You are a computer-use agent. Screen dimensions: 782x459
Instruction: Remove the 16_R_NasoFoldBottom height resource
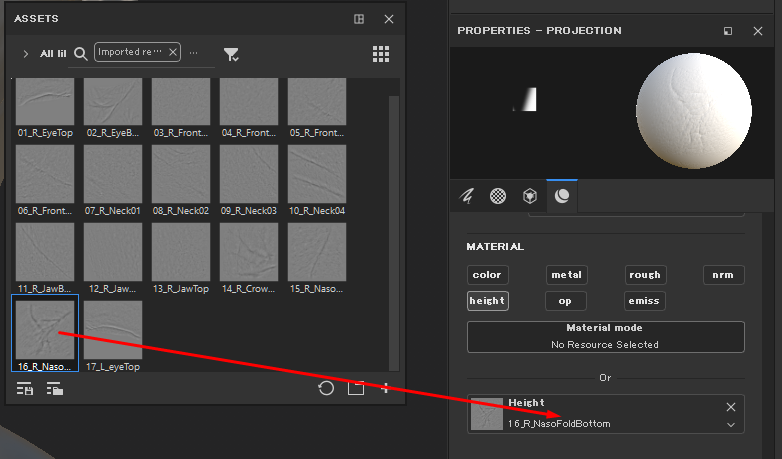tap(731, 407)
